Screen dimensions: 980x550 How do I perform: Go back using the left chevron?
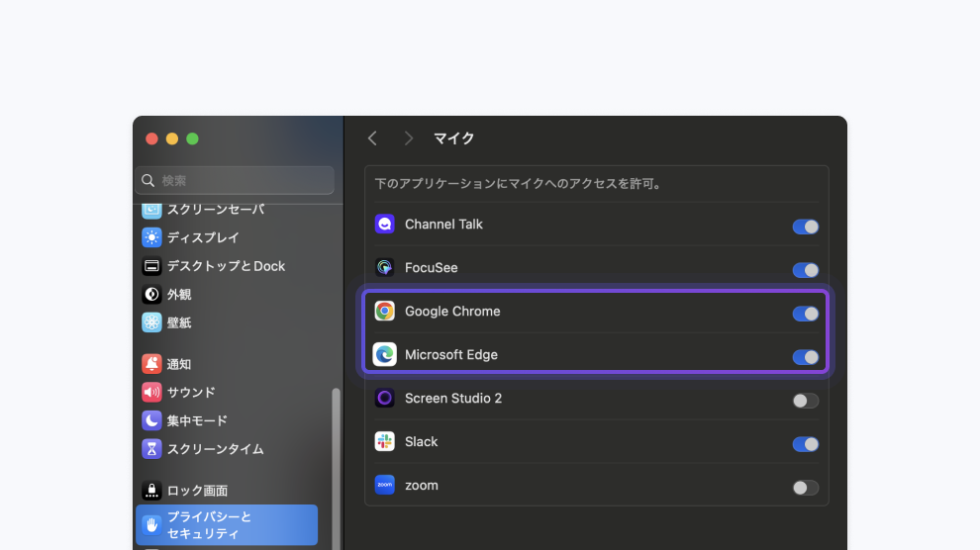pos(372,138)
